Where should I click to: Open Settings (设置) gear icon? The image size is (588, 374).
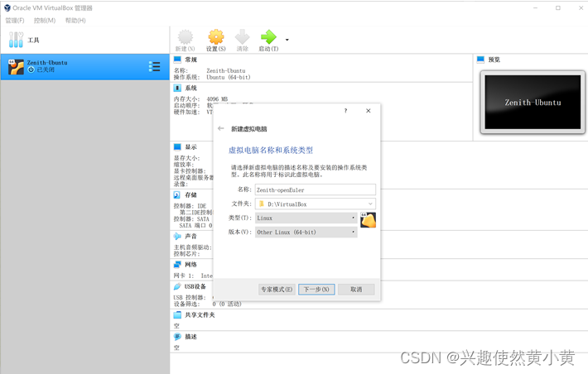[216, 37]
